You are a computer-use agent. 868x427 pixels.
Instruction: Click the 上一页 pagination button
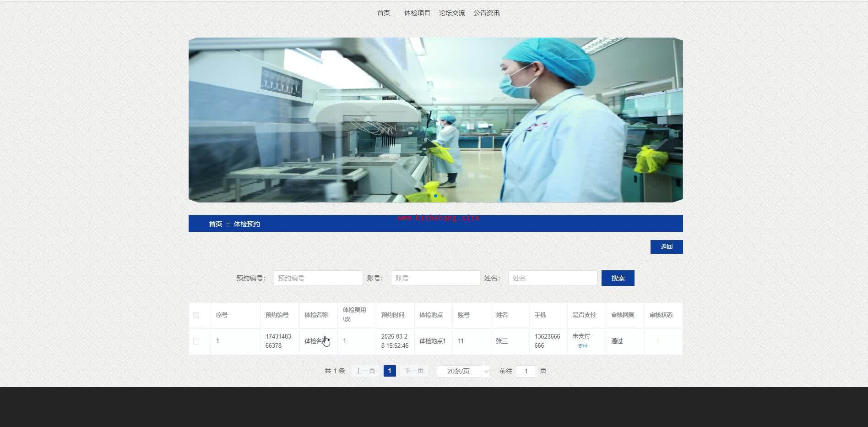pyautogui.click(x=365, y=371)
